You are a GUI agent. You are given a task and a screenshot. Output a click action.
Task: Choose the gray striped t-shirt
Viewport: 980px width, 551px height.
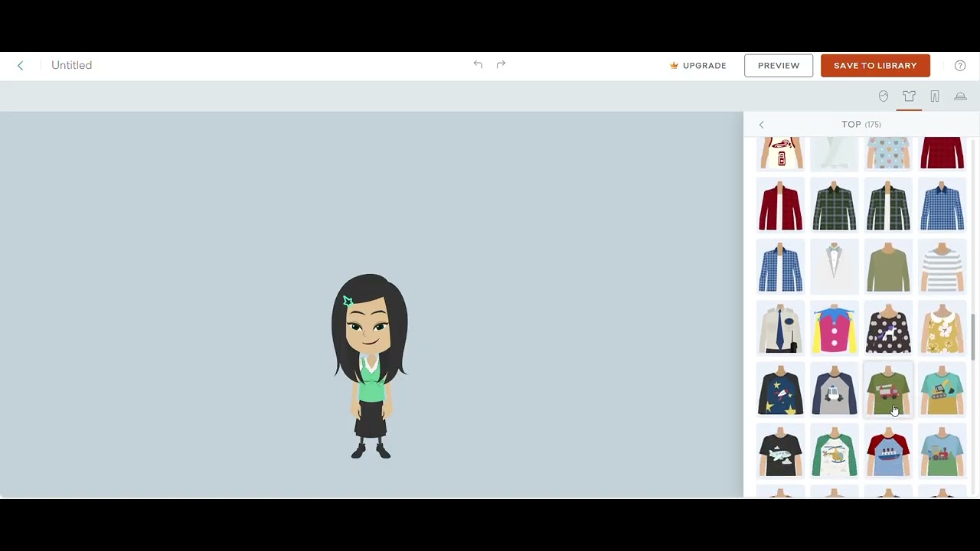tap(942, 267)
